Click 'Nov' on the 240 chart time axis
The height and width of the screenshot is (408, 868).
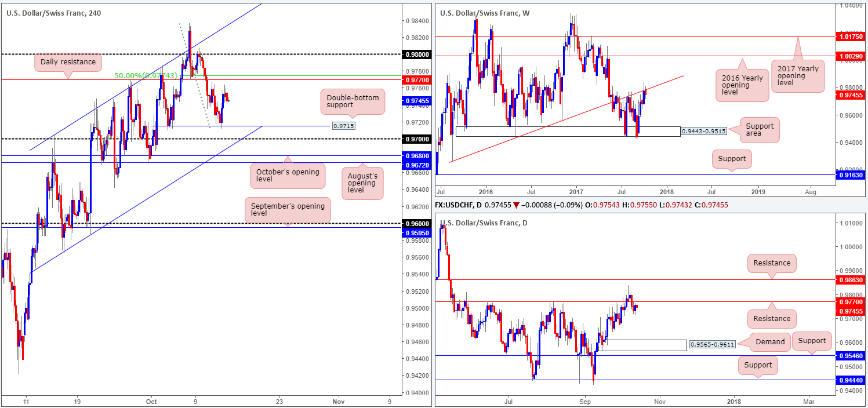tap(339, 401)
